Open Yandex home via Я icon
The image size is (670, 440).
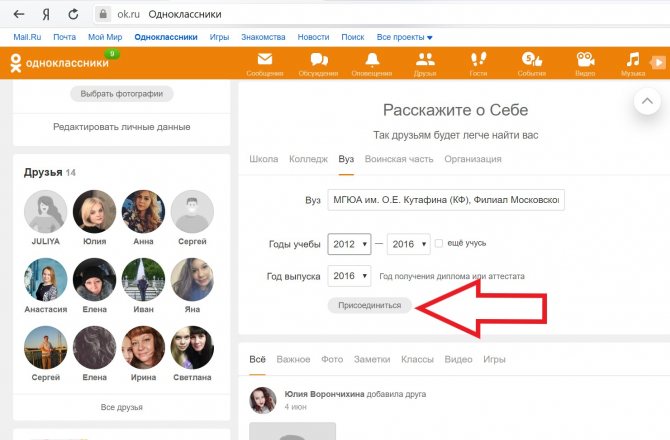coord(46,15)
